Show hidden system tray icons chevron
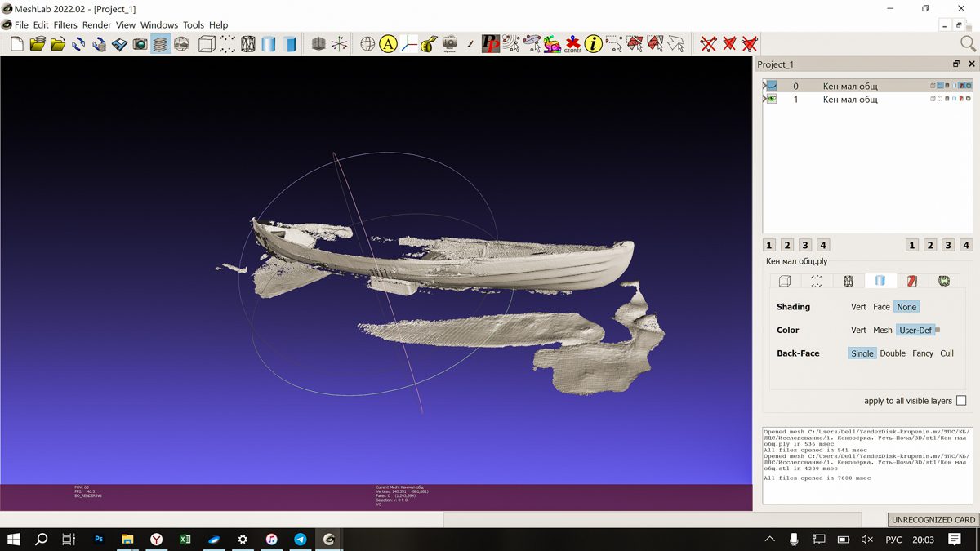This screenshot has width=980, height=551. coord(769,540)
